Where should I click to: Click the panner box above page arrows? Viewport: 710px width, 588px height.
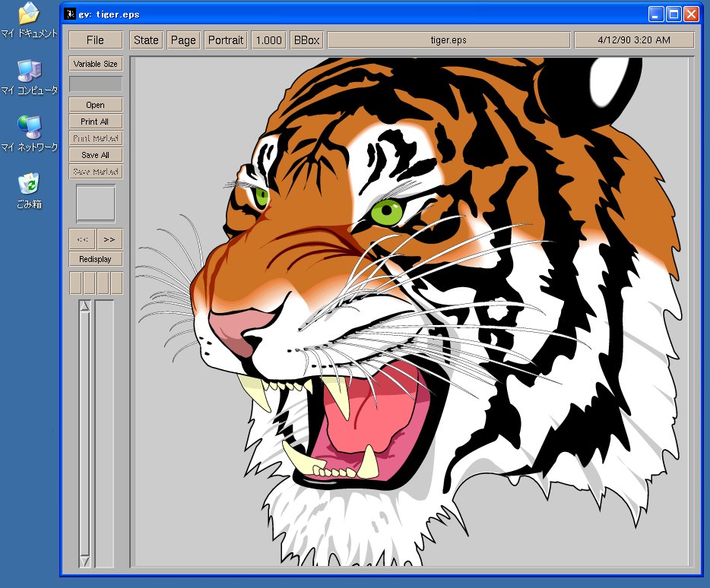click(x=96, y=204)
